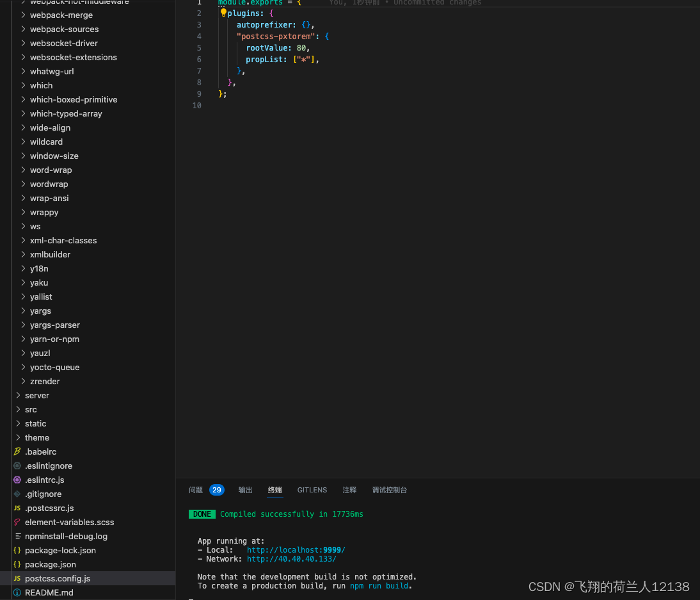700x600 pixels.
Task: Click the lightbulb code action on line 2
Action: pos(223,13)
